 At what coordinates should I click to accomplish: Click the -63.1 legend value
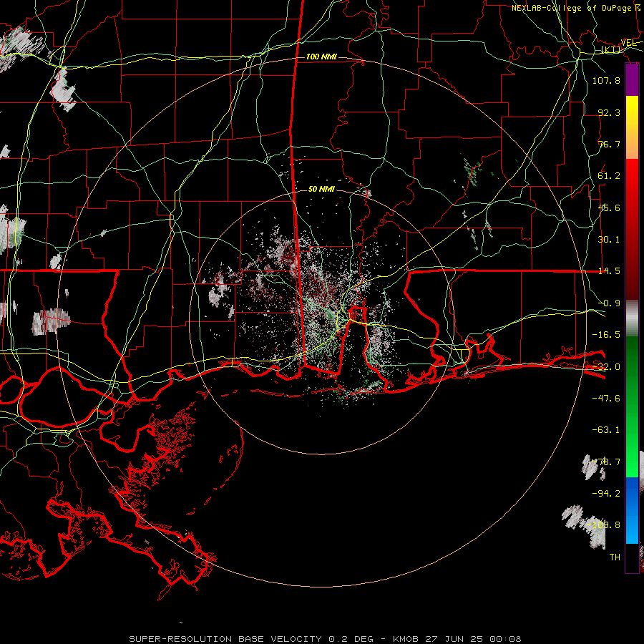[x=606, y=430]
